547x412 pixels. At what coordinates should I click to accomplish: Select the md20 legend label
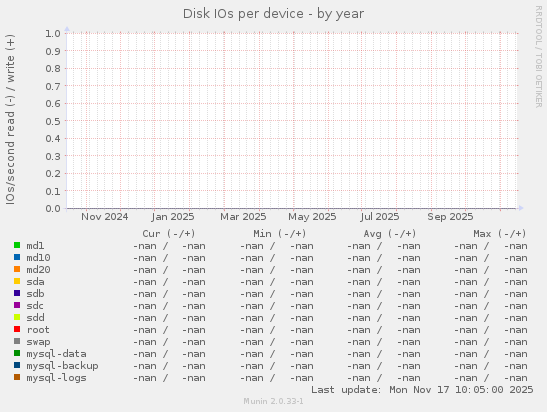click(x=38, y=270)
